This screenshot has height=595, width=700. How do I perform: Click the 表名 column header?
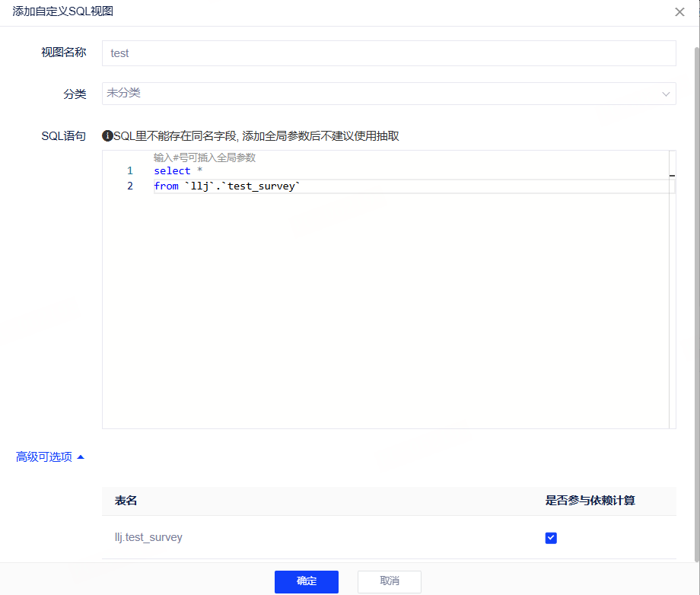pos(126,501)
